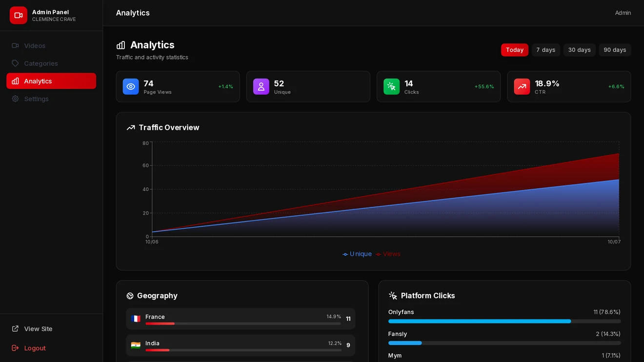This screenshot has height=362, width=644.
Task: Click the +1.4% change on Page Views card
Action: [225, 87]
